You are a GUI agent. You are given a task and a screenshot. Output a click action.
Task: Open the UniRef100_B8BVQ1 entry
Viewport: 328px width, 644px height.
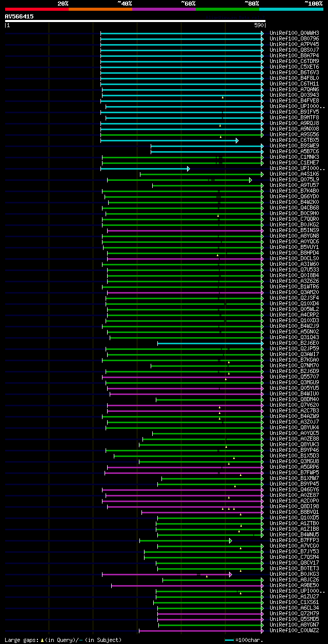point(294,512)
